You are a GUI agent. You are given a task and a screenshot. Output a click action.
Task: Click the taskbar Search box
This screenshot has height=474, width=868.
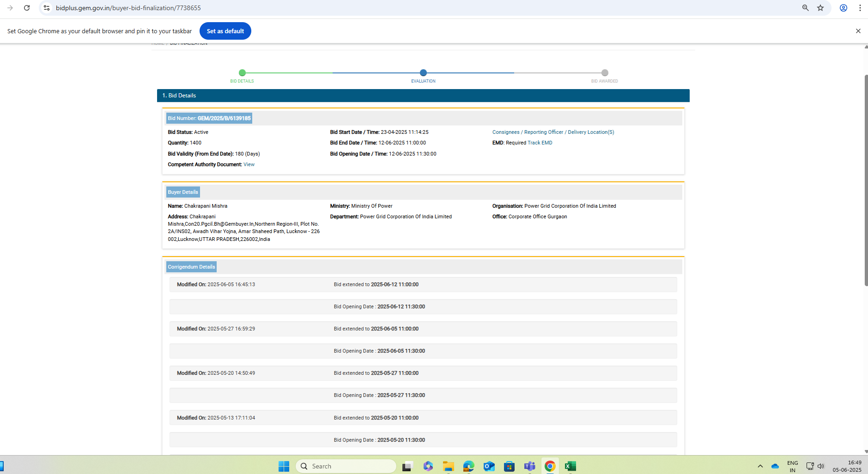click(x=346, y=466)
